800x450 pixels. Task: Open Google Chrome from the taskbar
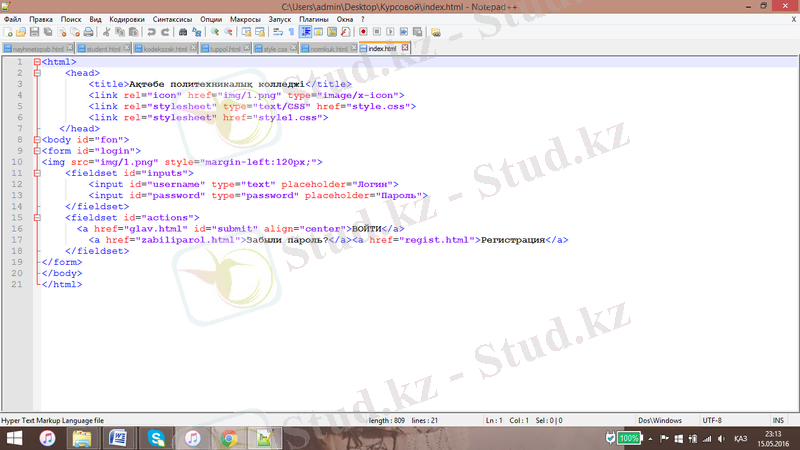tap(229, 438)
